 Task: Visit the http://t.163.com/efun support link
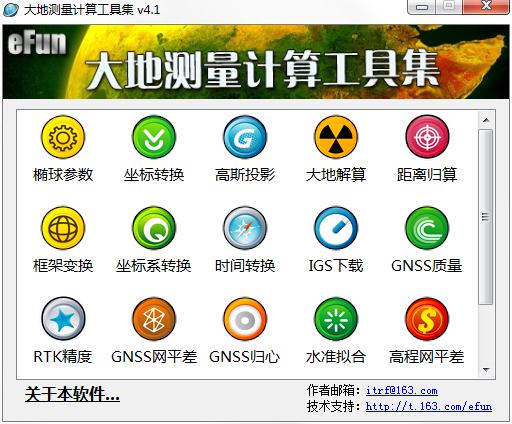point(429,406)
